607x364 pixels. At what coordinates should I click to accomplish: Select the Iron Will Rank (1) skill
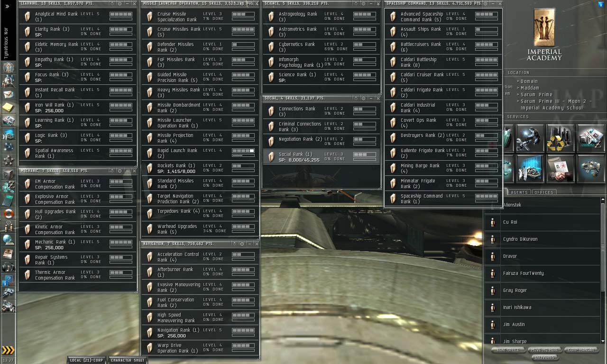point(78,108)
